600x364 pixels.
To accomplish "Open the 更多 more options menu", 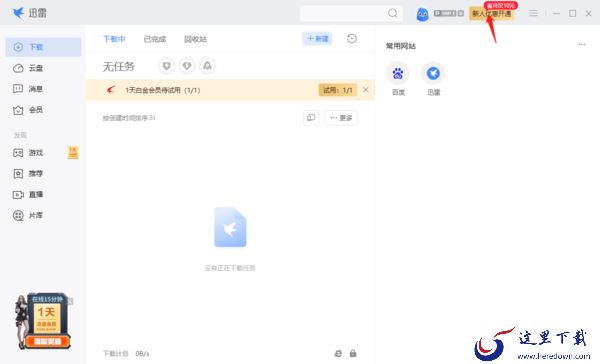I will pos(341,118).
